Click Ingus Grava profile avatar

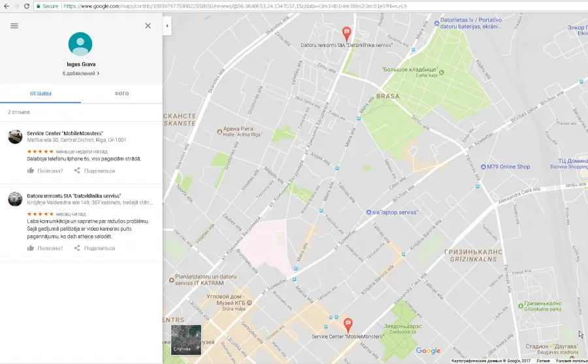80,44
